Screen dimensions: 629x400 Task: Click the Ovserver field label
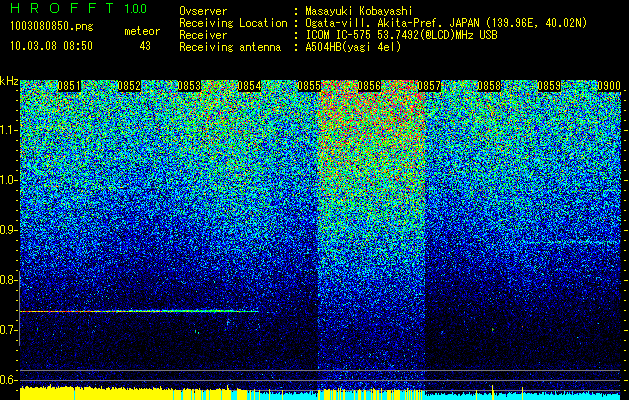coord(203,11)
